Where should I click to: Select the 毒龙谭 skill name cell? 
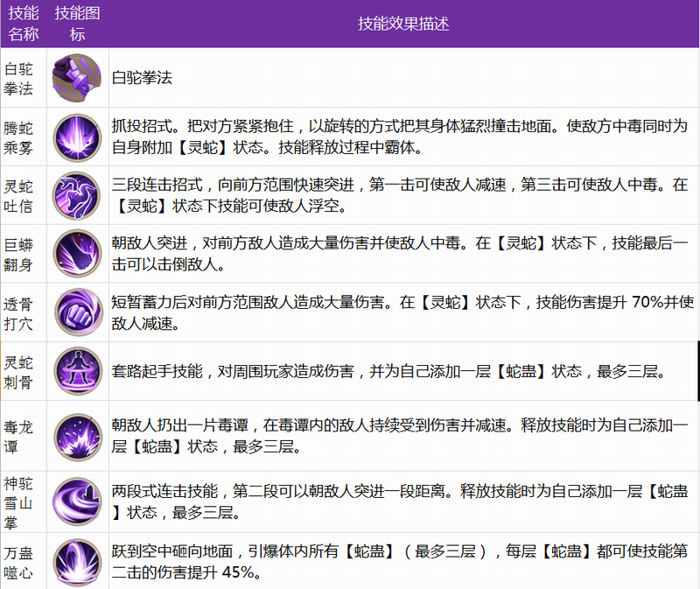(24, 436)
